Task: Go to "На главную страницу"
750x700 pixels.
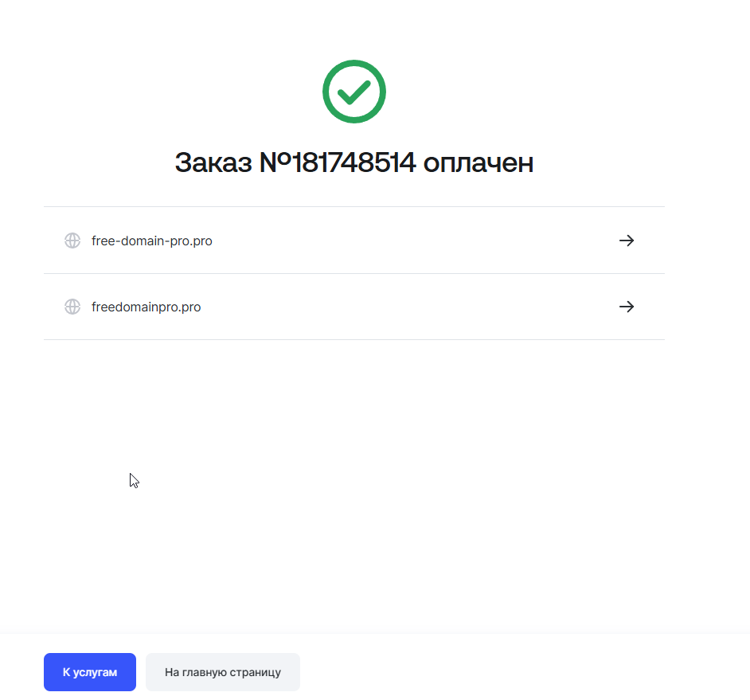Action: tap(223, 672)
